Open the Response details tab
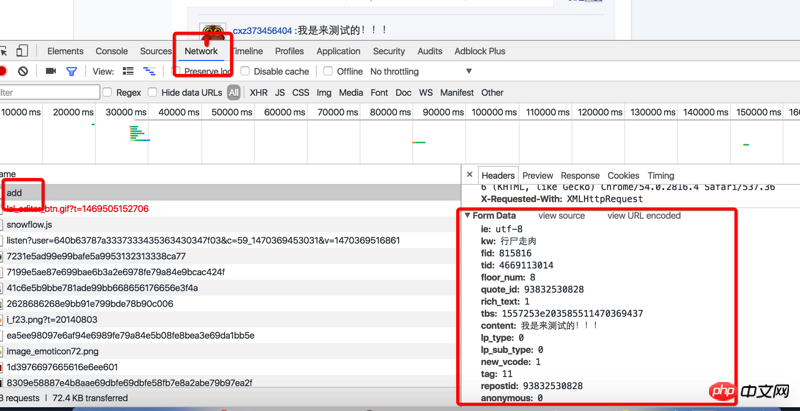Screen dimensions: 800x411 click(580, 175)
